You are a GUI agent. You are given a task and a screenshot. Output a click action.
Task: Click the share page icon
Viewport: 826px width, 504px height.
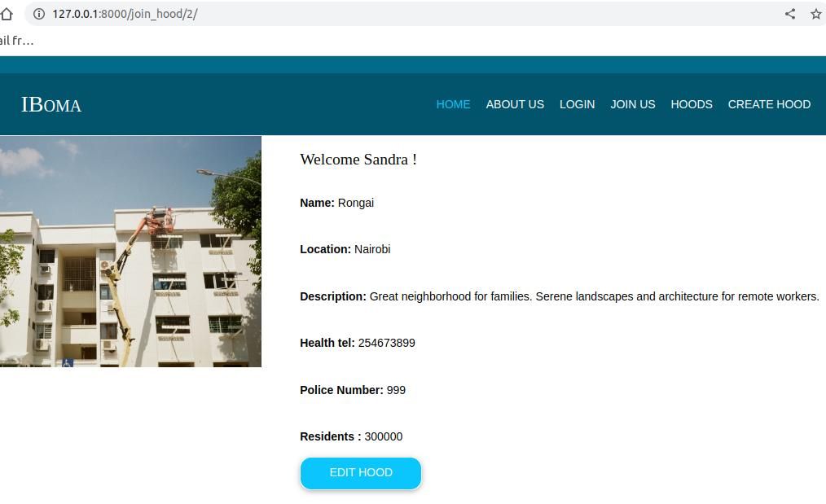click(789, 14)
